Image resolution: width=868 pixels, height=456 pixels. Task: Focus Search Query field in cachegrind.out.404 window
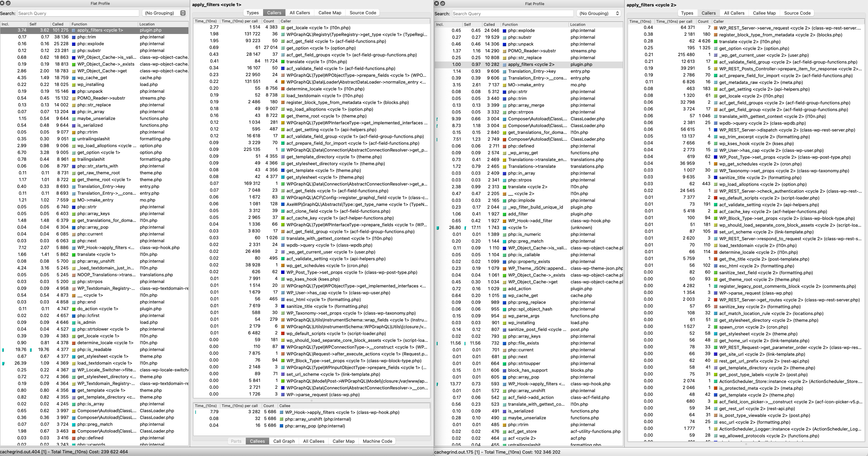click(x=78, y=13)
